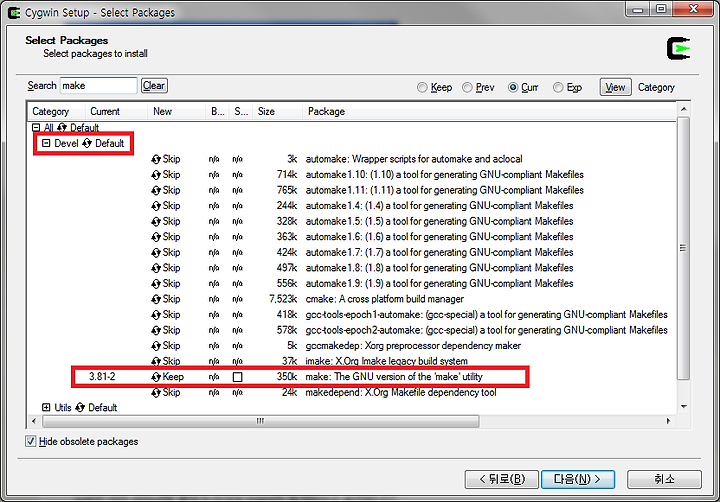Click the S... column header
Screen dimensions: 720x502
[x=241, y=112]
